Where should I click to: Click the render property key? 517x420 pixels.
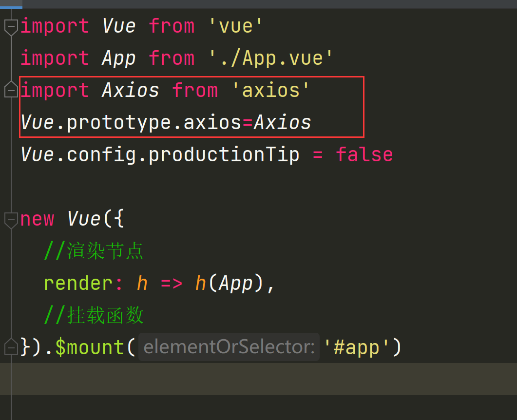coord(78,283)
